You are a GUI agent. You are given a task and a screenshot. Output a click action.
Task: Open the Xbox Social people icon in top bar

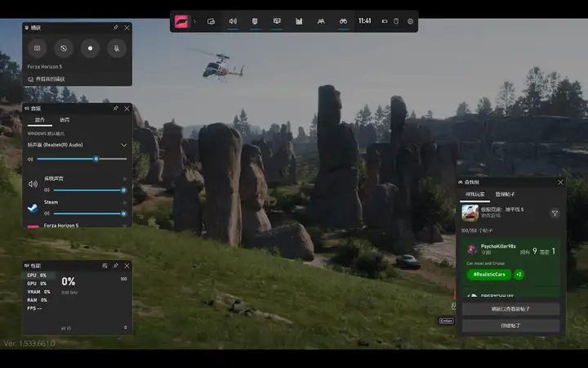click(x=321, y=21)
